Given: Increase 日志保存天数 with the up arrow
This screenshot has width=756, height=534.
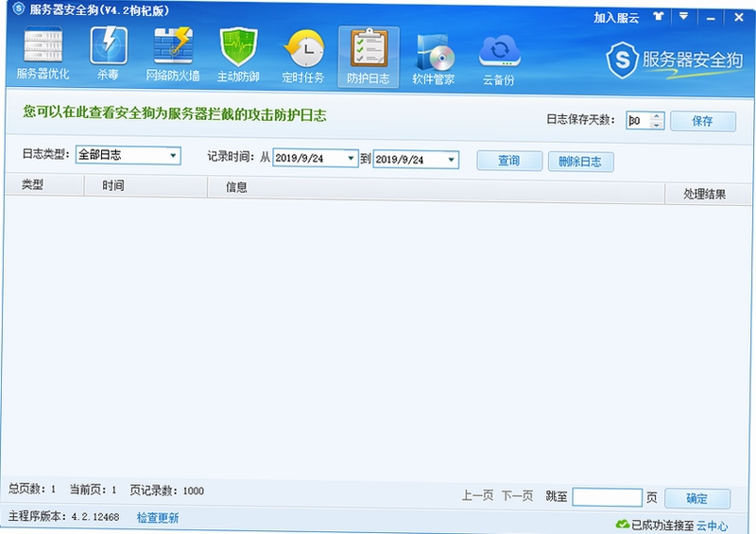Looking at the screenshot, I should (657, 116).
